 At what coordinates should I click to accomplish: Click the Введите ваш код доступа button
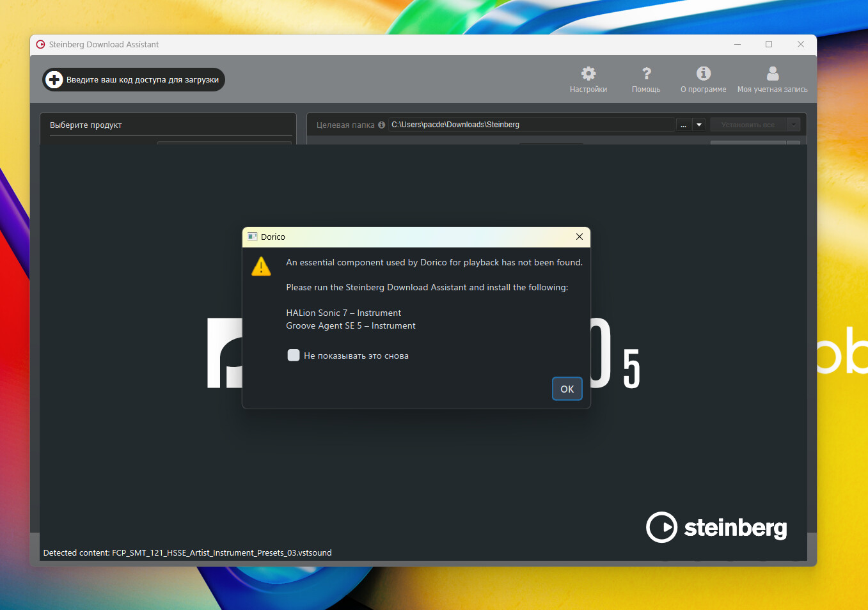(134, 80)
